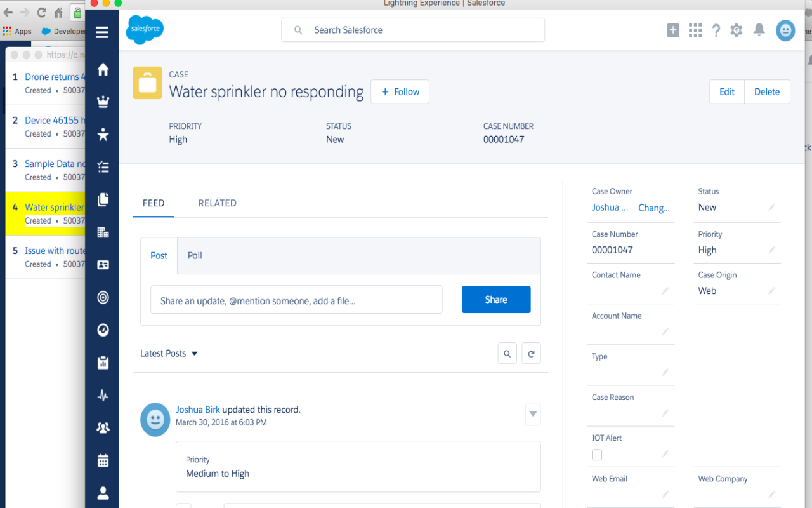Viewport: 812px width, 508px height.
Task: Select the Home icon in the navigation sidebar
Action: click(102, 69)
